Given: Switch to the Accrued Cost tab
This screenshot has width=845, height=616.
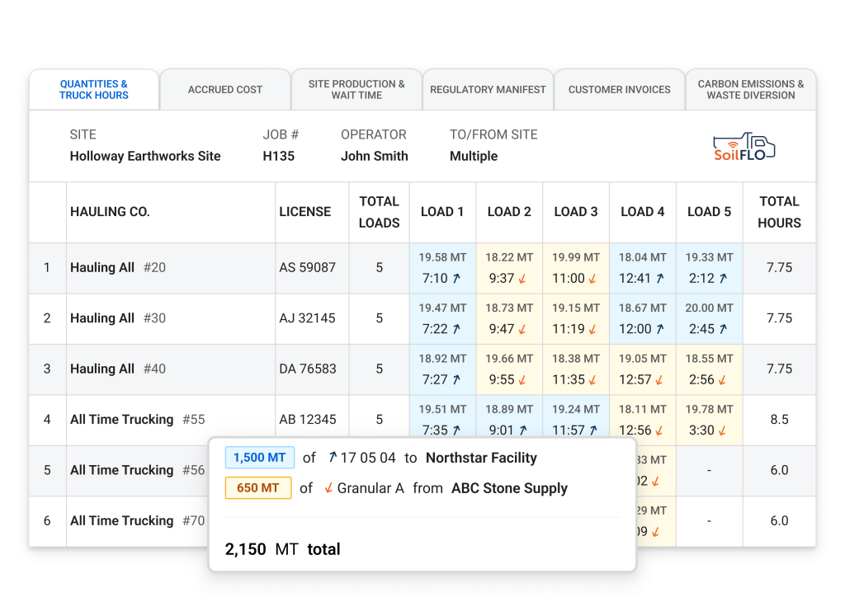Looking at the screenshot, I should tap(225, 89).
